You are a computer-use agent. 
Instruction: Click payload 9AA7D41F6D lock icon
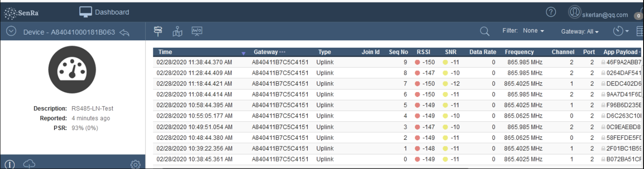click(603, 95)
